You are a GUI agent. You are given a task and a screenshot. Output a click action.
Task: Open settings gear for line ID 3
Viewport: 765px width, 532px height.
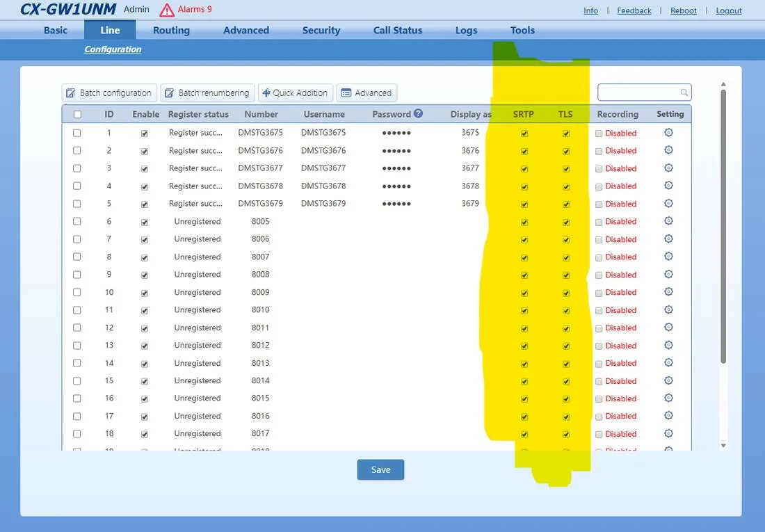coord(668,168)
